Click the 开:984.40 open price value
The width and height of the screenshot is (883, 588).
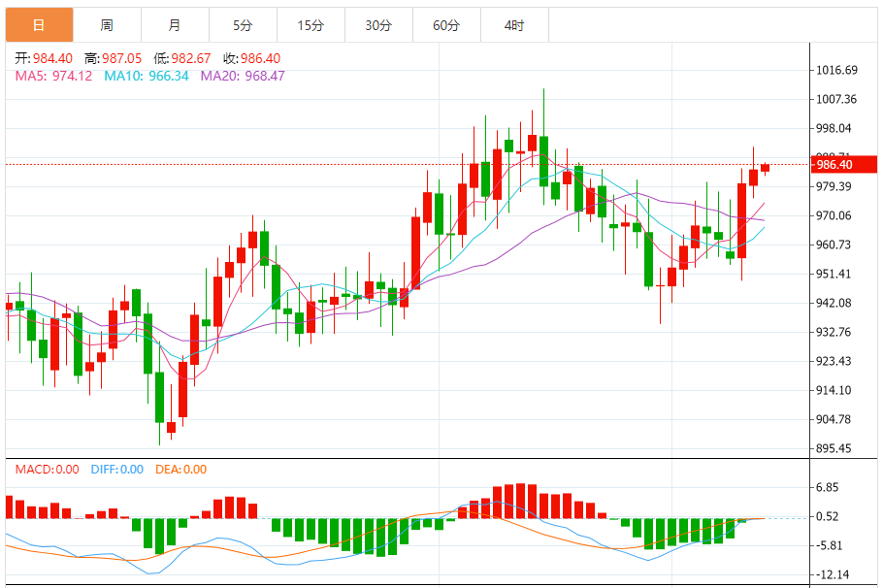(x=44, y=58)
